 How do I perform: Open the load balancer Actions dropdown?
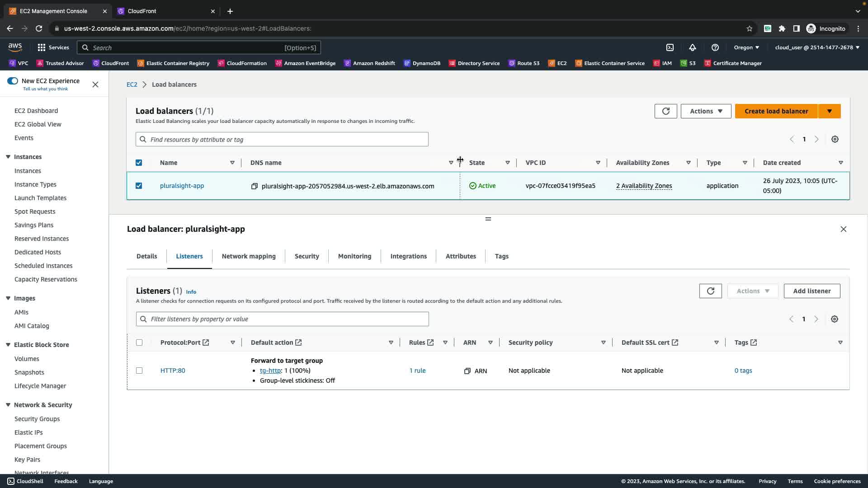pyautogui.click(x=706, y=111)
